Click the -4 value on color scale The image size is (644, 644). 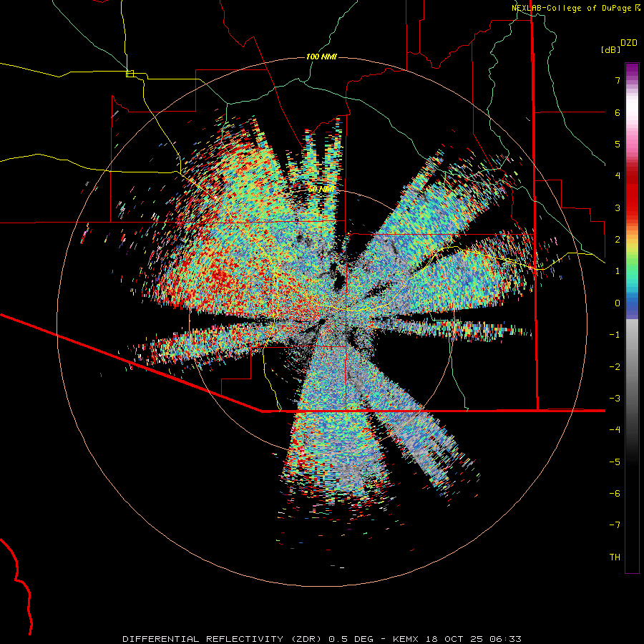(615, 430)
